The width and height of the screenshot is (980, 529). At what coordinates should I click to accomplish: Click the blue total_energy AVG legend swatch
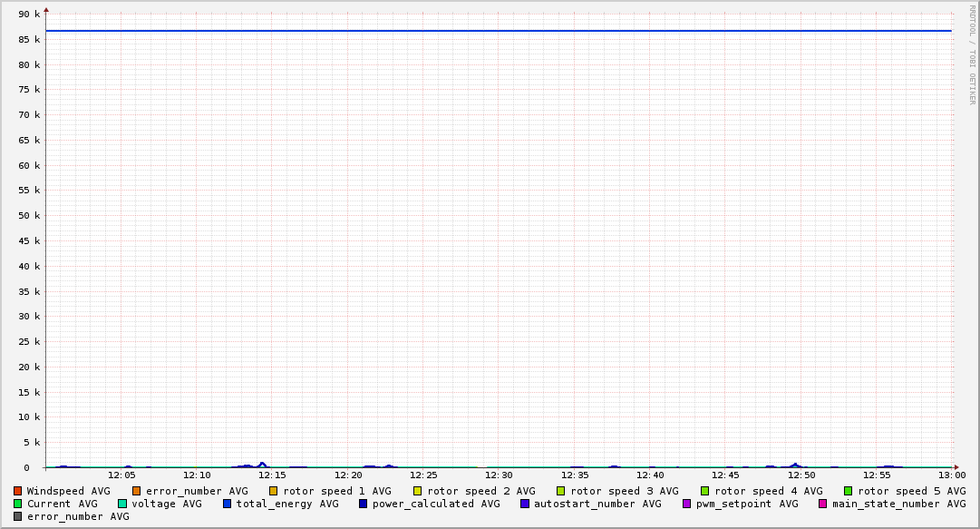[x=228, y=504]
